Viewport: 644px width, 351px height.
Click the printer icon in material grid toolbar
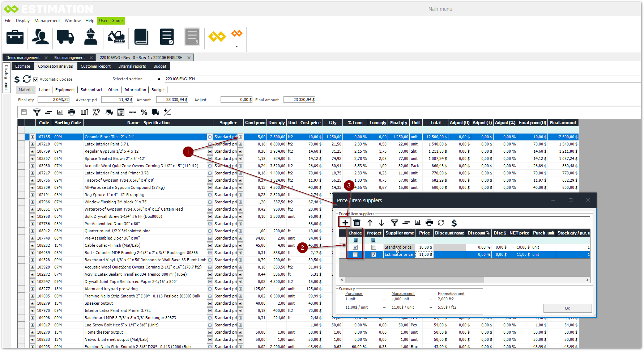point(72,112)
